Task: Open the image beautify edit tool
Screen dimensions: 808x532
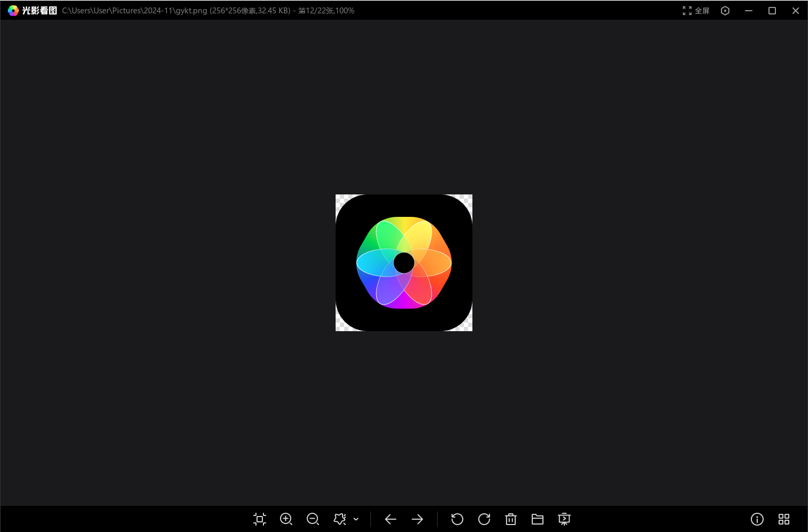Action: point(339,519)
